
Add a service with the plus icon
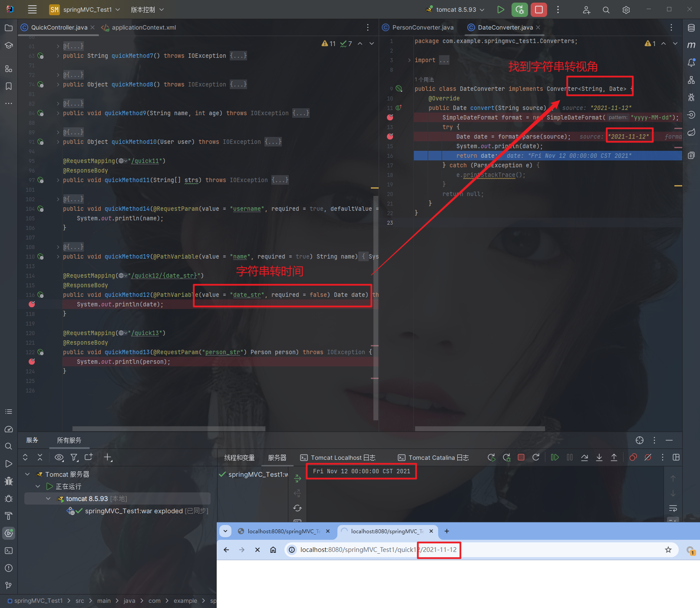108,457
